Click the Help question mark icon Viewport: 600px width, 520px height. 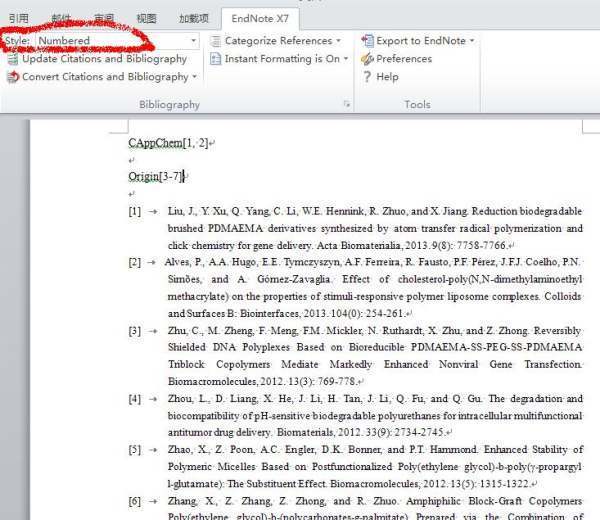pos(367,77)
